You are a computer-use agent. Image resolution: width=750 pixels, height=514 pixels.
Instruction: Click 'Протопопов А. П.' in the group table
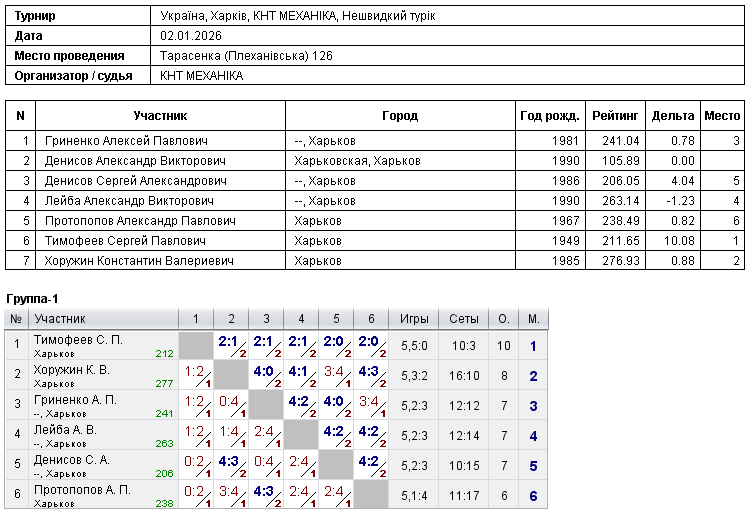pos(82,490)
